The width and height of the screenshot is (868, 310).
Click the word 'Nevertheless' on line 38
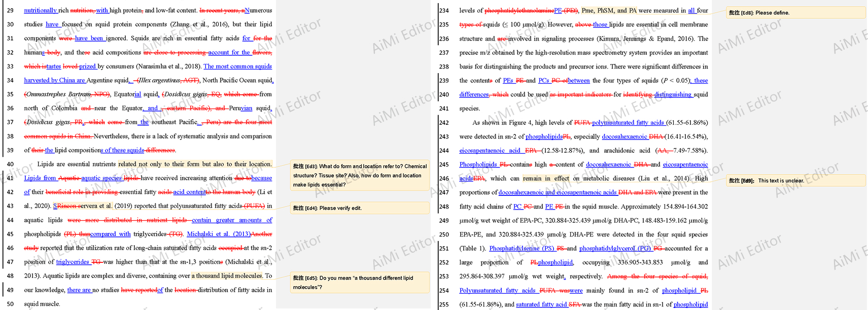pos(111,136)
